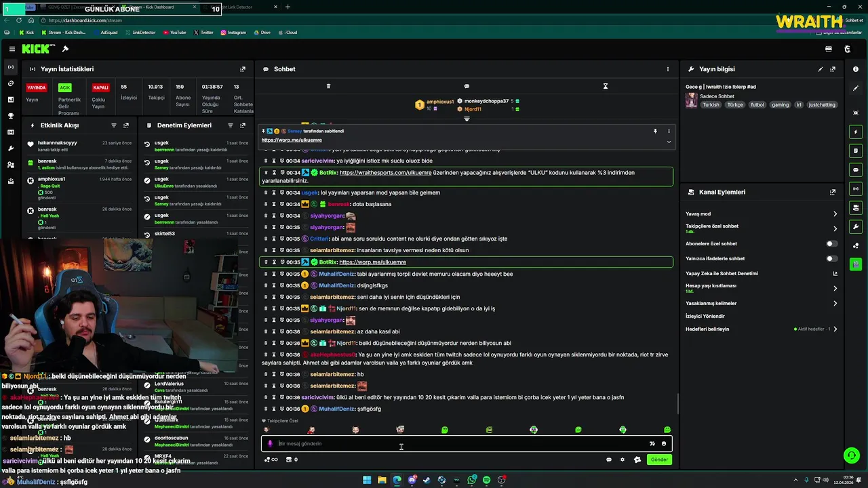Pop out the Kanal Eylemleri panel
868x488 pixels.
pos(833,192)
